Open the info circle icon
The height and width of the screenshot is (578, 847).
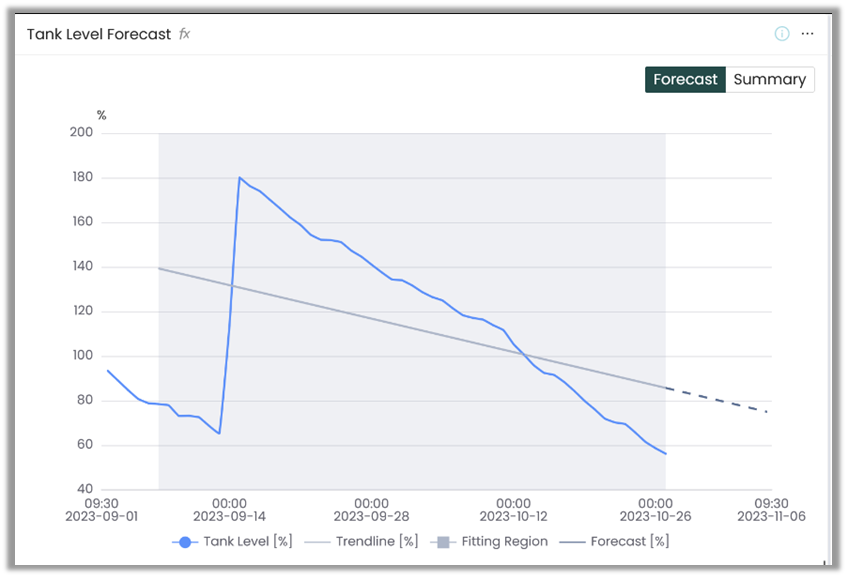(x=782, y=34)
